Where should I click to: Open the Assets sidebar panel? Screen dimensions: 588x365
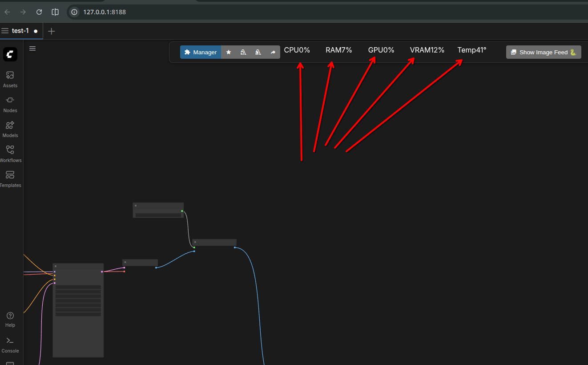click(x=10, y=79)
